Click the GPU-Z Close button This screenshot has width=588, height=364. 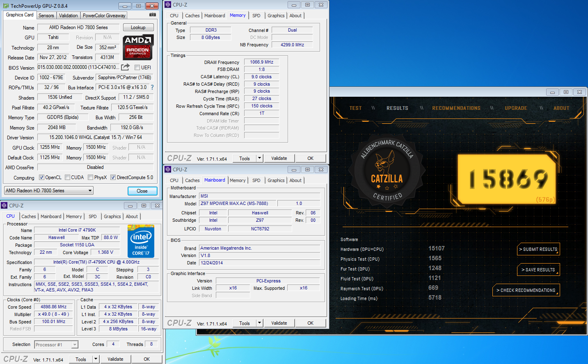tap(142, 191)
